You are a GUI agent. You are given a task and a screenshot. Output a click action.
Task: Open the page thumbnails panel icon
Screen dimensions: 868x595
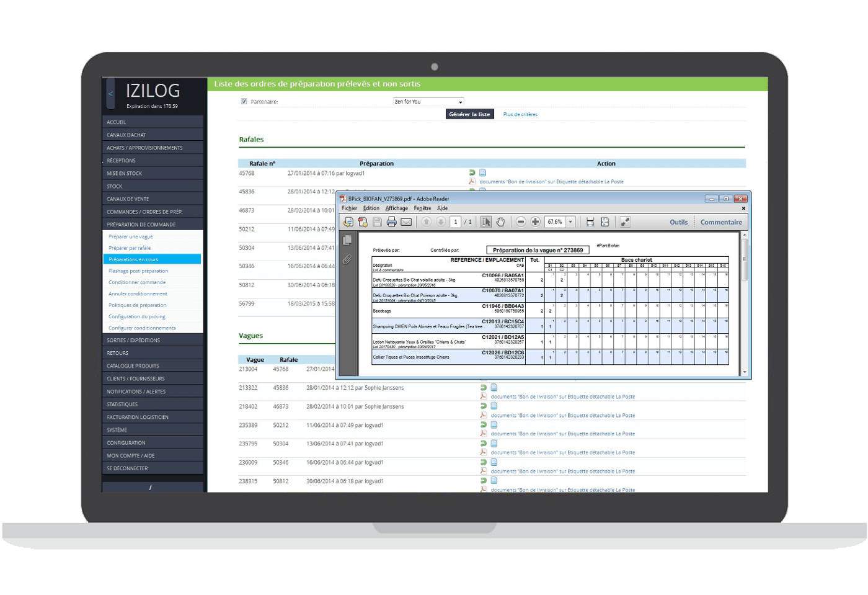347,240
